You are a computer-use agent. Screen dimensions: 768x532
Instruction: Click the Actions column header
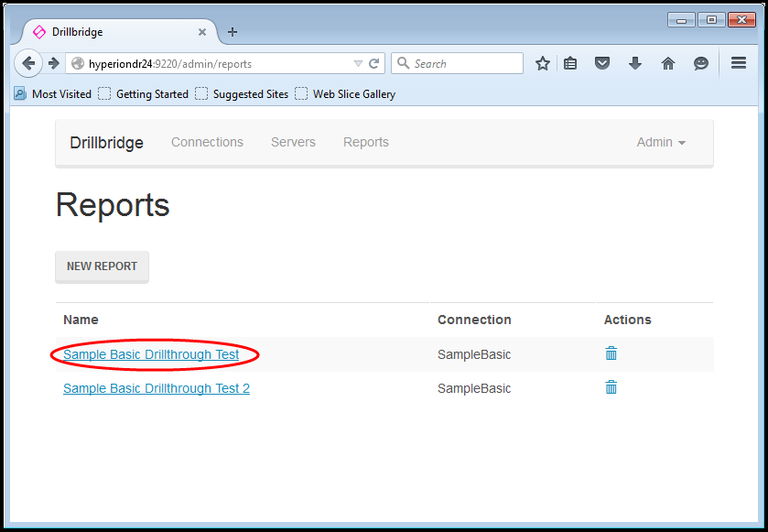(x=627, y=320)
